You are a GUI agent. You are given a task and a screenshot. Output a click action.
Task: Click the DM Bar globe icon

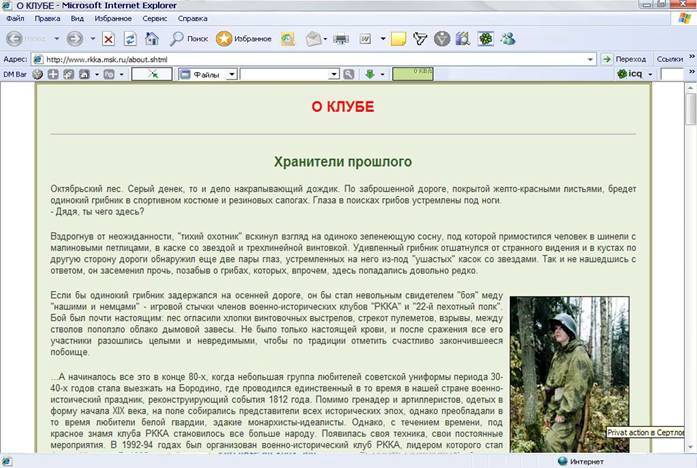[38, 74]
